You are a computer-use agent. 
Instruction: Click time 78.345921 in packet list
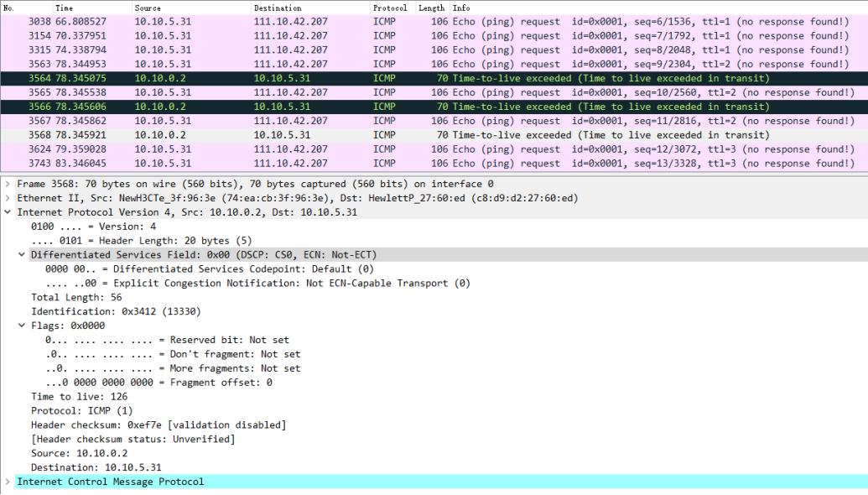(x=81, y=135)
